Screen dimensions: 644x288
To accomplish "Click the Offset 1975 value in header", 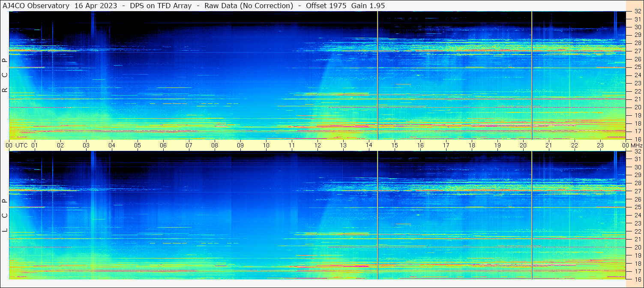I will 326,6.
